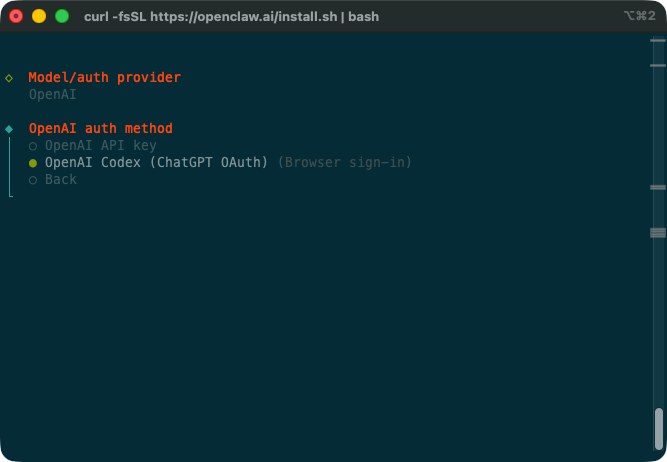Click the ⌥⌘2 shortcut indicator

[638, 17]
